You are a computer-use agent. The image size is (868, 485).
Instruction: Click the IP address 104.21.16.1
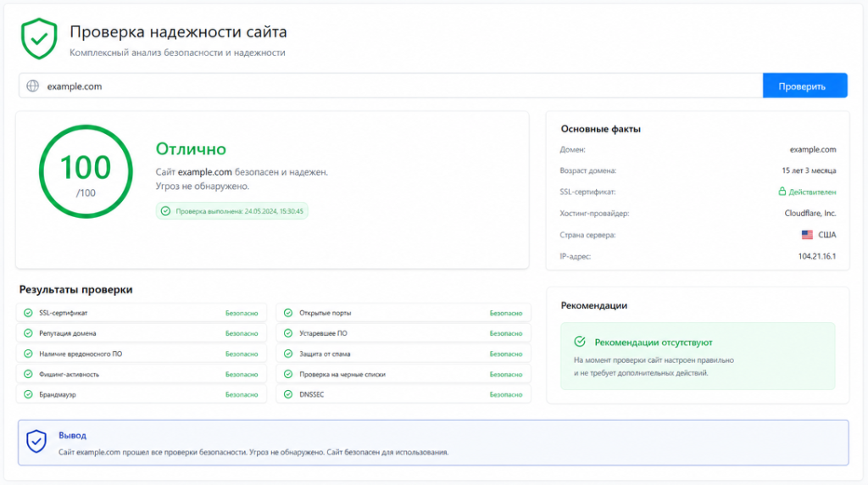pos(817,256)
